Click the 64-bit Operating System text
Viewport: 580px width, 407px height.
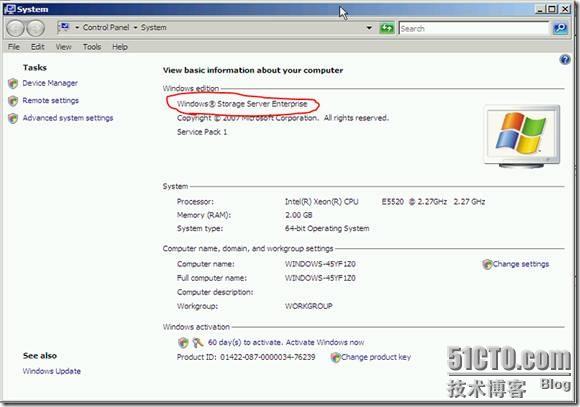pos(327,229)
